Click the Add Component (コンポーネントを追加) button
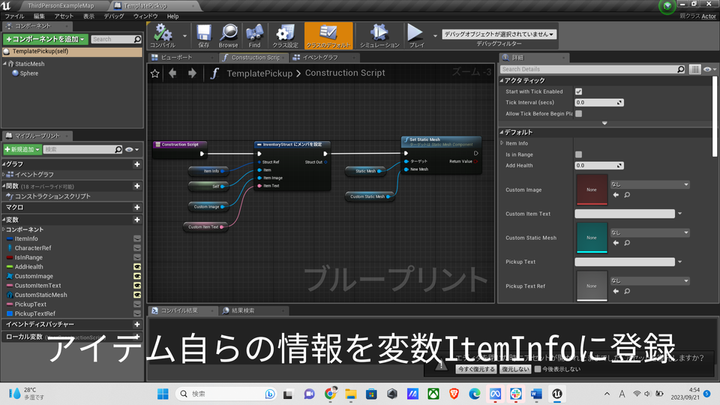Image resolution: width=720 pixels, height=405 pixels. pos(43,38)
